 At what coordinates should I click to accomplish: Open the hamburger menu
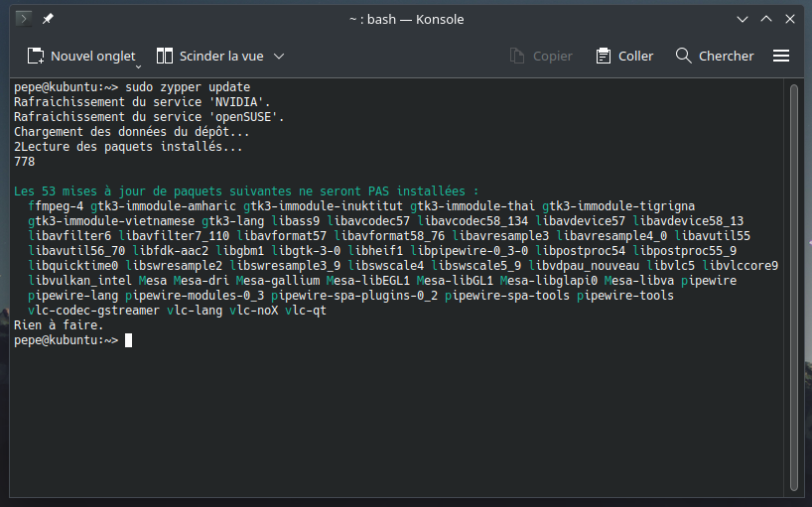(781, 56)
